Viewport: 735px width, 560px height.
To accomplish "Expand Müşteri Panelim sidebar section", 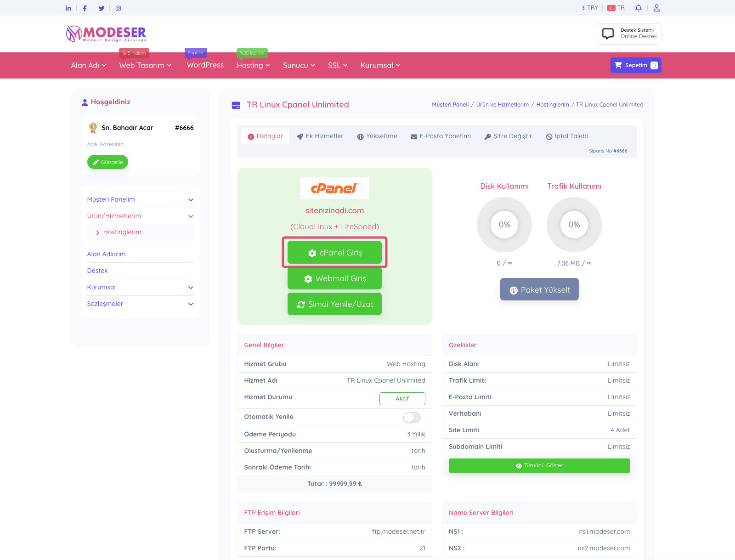I will click(141, 199).
